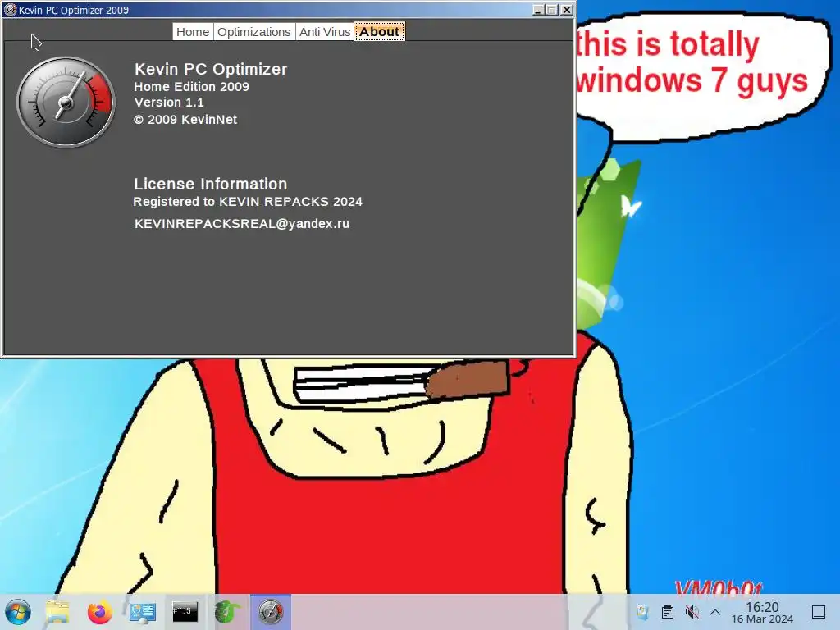Close the Kevin PC Optimizer 2009 window
The width and height of the screenshot is (840, 630).
566,10
